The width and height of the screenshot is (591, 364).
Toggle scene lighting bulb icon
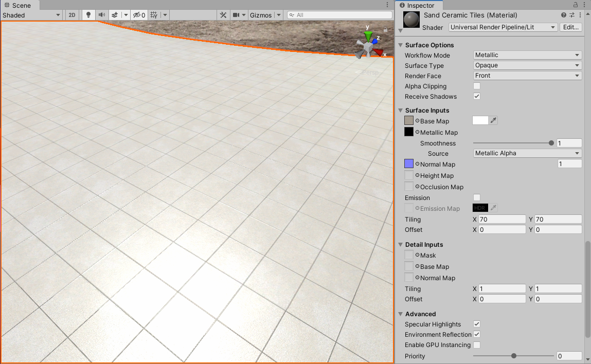coord(88,15)
